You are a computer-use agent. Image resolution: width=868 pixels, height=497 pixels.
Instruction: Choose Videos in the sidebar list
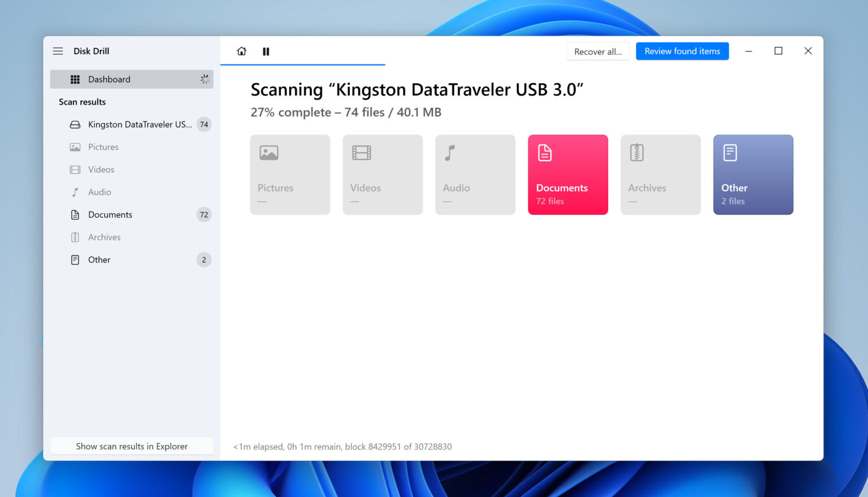tap(101, 170)
